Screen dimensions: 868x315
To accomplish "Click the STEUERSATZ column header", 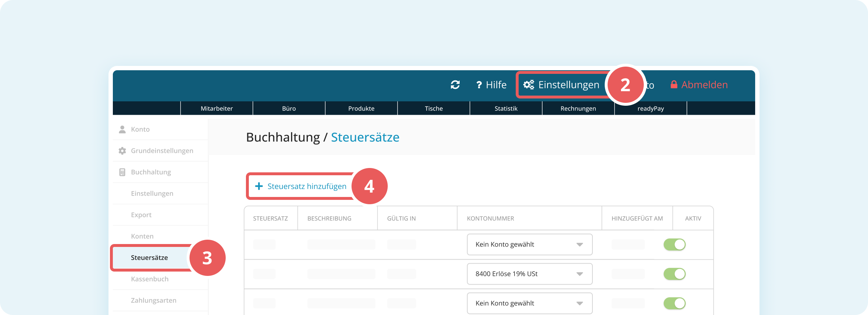I will click(271, 218).
